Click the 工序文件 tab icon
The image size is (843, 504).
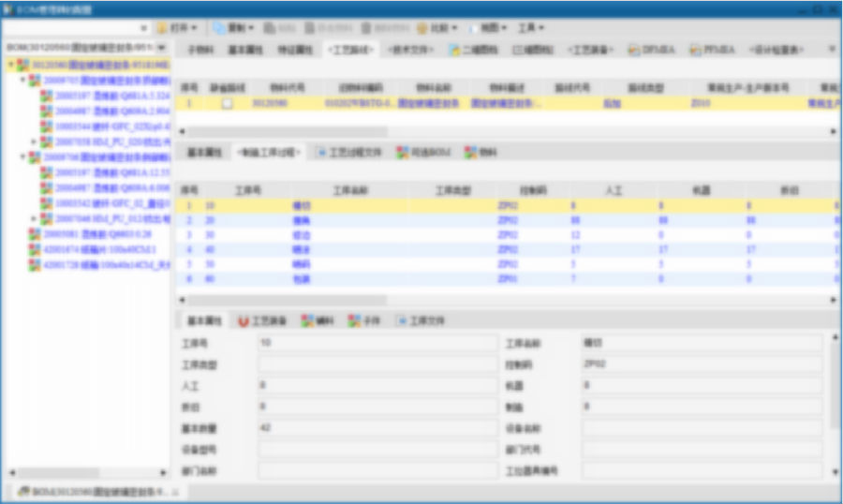402,321
